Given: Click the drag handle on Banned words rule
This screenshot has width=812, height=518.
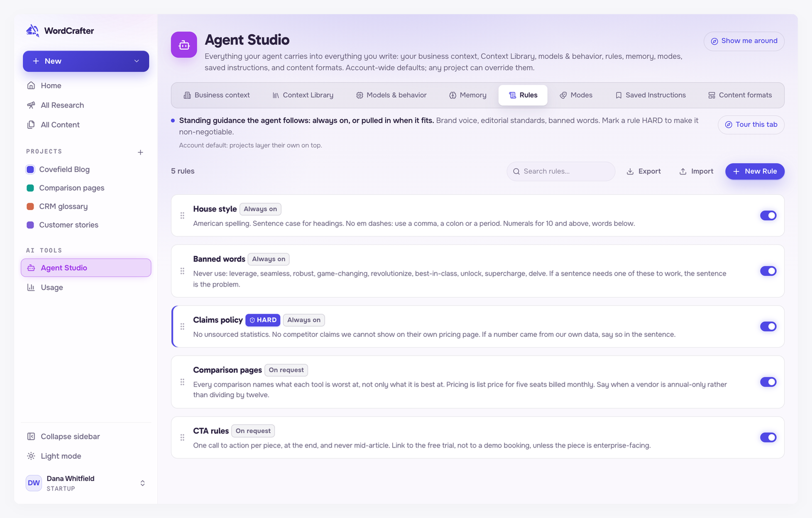Looking at the screenshot, I should [182, 271].
